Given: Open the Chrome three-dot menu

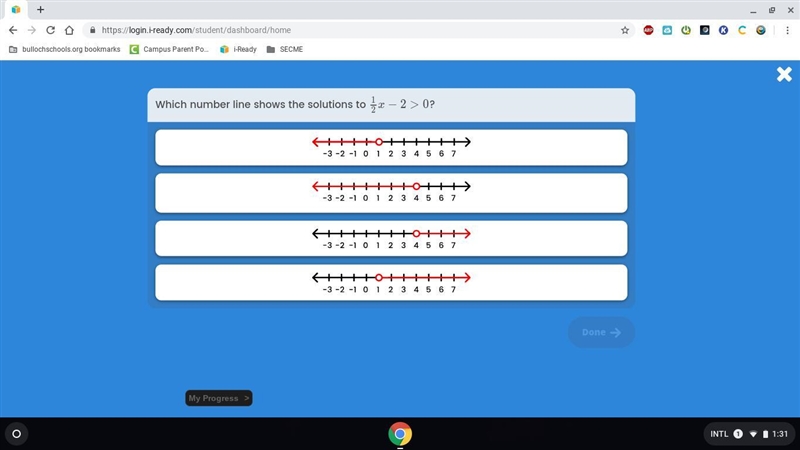Looking at the screenshot, I should pyautogui.click(x=787, y=30).
